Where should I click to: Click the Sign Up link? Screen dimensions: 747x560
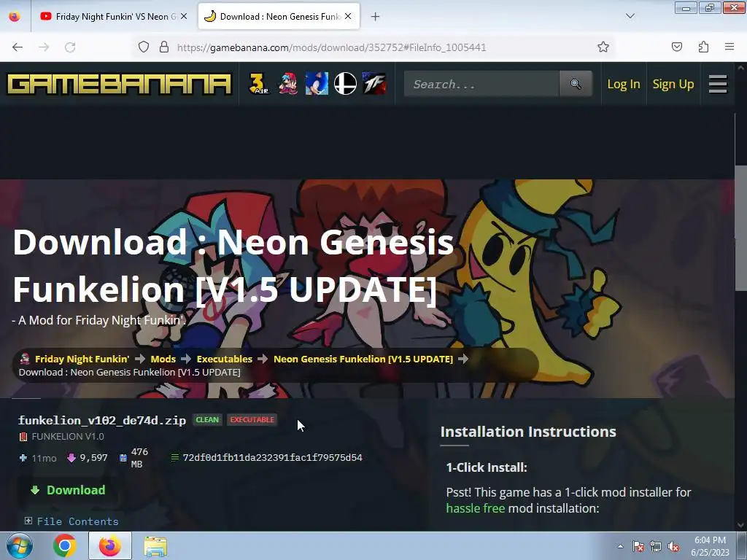[673, 85]
